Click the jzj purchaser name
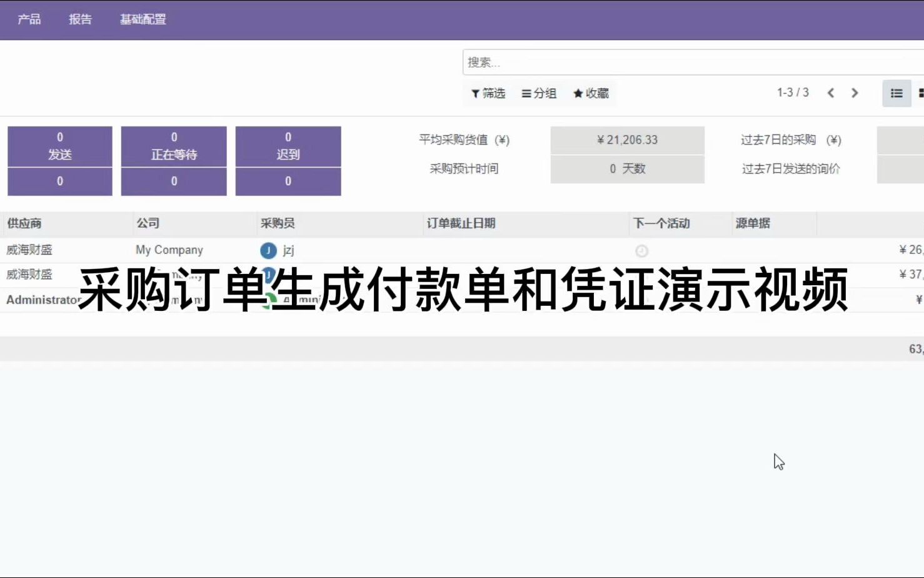The image size is (924, 578). [288, 250]
